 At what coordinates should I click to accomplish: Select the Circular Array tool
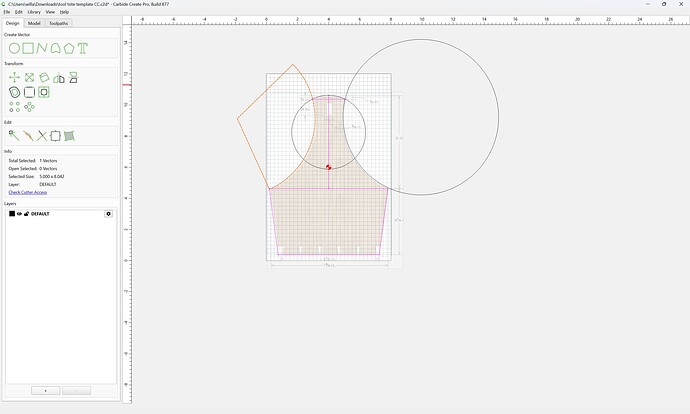click(x=29, y=107)
